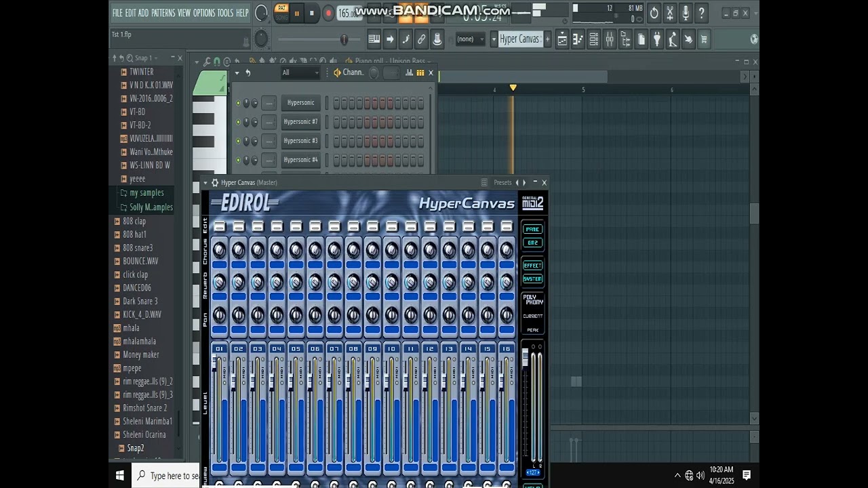Click the link chain icon in toolbar
Screen dimensions: 868x488
(421, 39)
